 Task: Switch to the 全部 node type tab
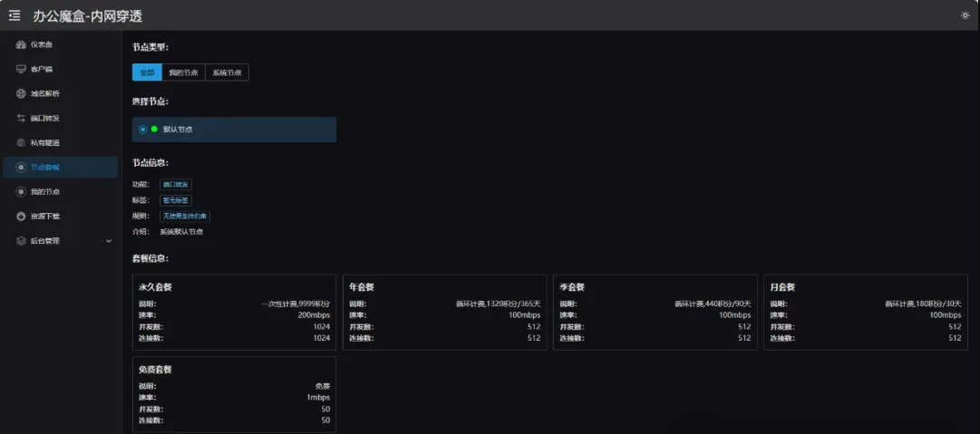click(x=147, y=72)
